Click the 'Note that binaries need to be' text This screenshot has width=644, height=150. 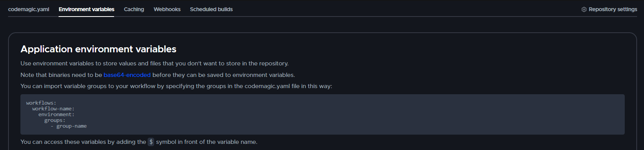(x=61, y=75)
